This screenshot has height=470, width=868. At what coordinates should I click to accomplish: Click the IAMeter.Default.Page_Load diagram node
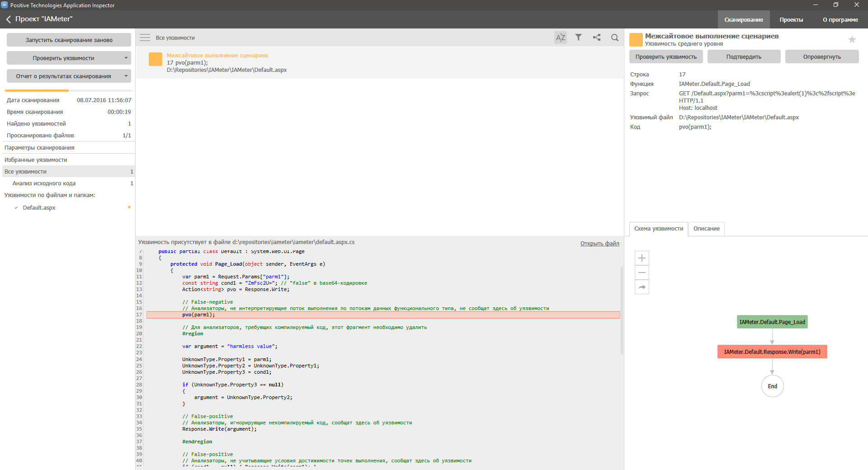[772, 322]
